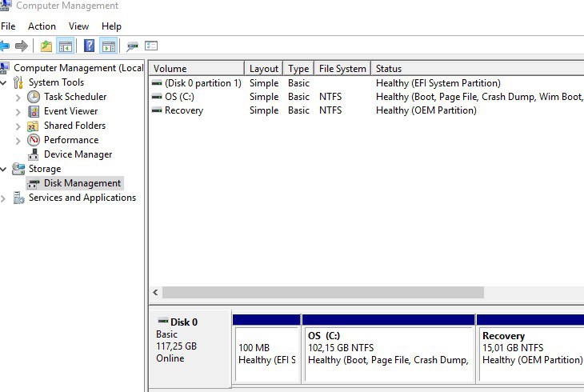Click the Disk 0 drive icon

[162, 321]
